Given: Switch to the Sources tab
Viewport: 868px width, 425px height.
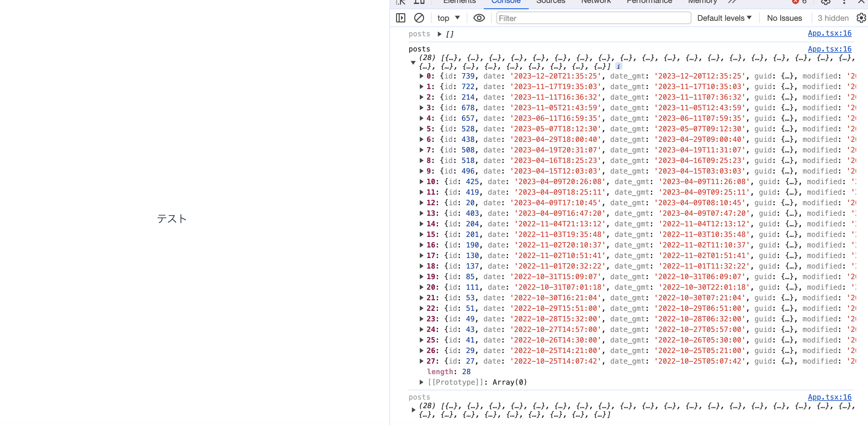Looking at the screenshot, I should pos(551,2).
